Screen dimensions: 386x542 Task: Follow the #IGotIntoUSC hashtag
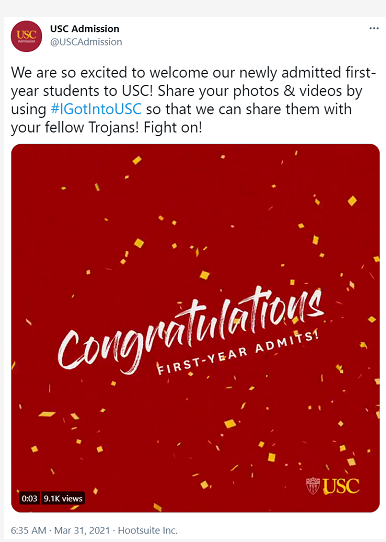click(96, 109)
